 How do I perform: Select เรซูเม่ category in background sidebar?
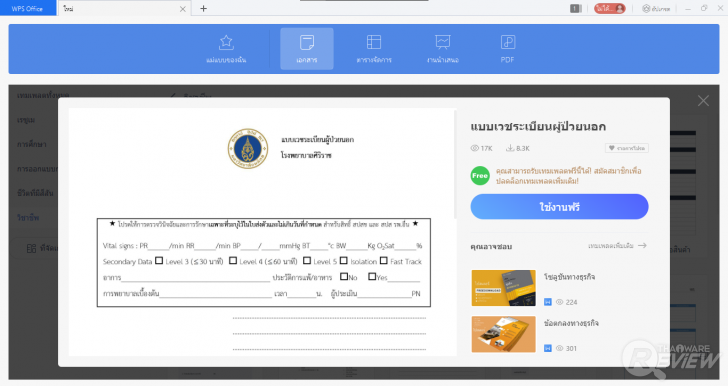click(x=26, y=120)
